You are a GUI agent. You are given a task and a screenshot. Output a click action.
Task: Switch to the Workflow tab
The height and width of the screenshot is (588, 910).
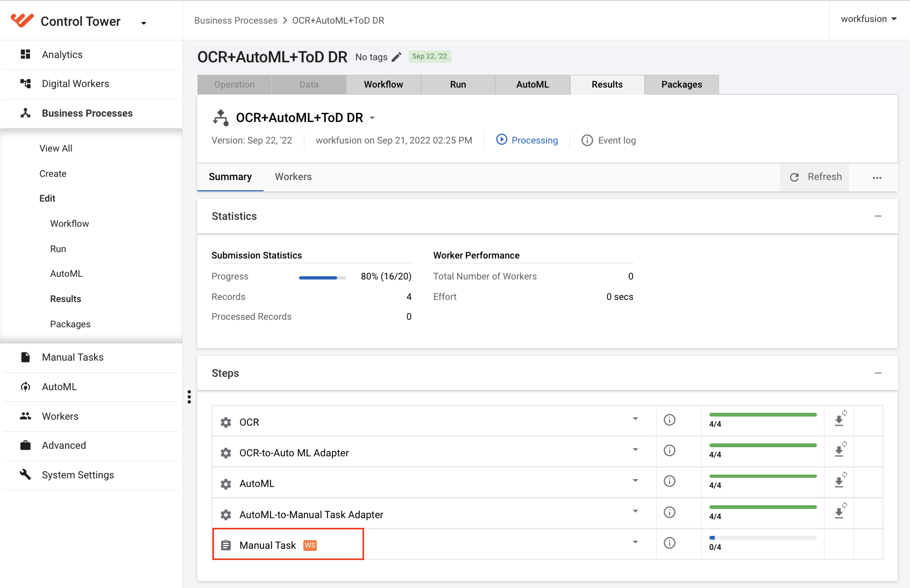point(383,84)
